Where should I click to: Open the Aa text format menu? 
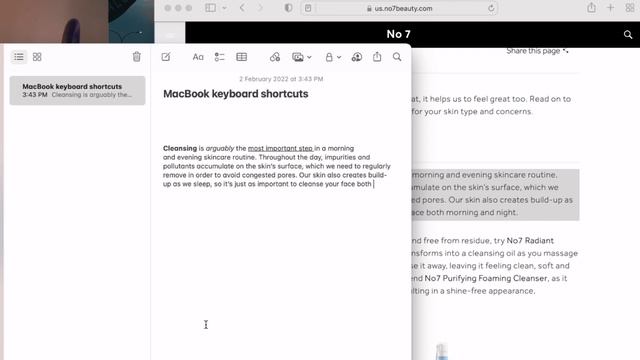198,57
